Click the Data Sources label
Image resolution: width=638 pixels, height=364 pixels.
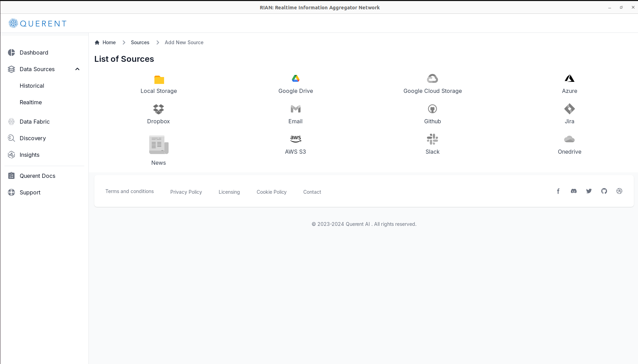coord(37,69)
